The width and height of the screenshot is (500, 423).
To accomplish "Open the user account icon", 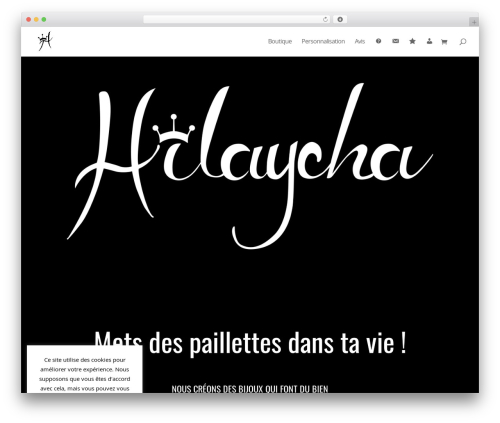I will (x=429, y=41).
